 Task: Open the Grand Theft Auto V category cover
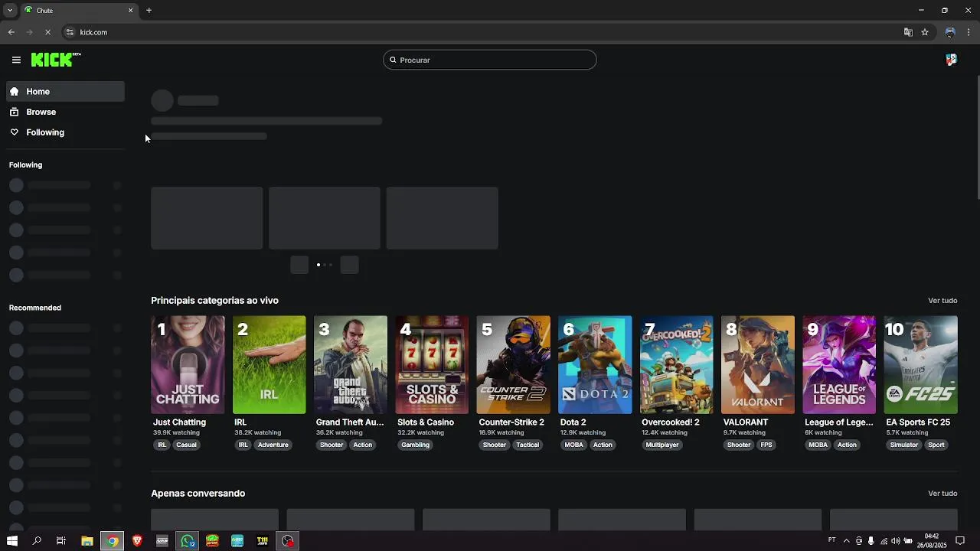click(x=351, y=365)
